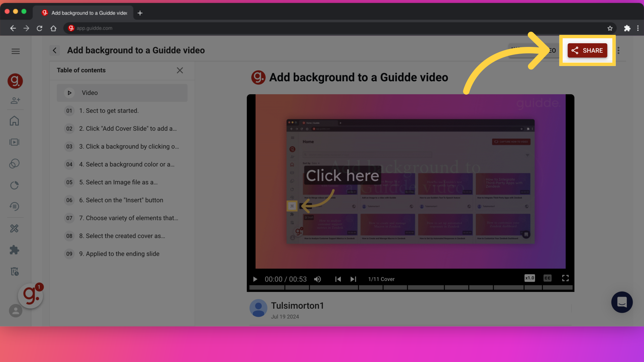This screenshot has height=362, width=644.
Task: Skip to previous video step
Action: (x=338, y=279)
